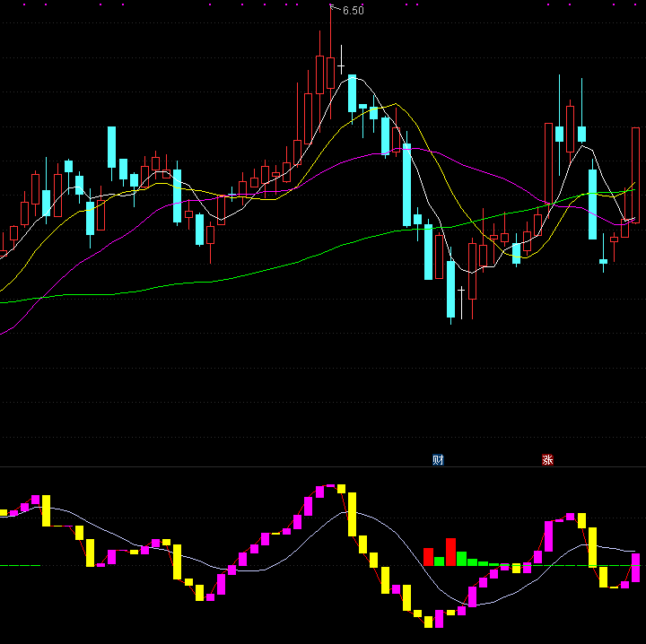Select white doji candle right of 6.50 peak
Screen dimensions: 646x644
341,60
